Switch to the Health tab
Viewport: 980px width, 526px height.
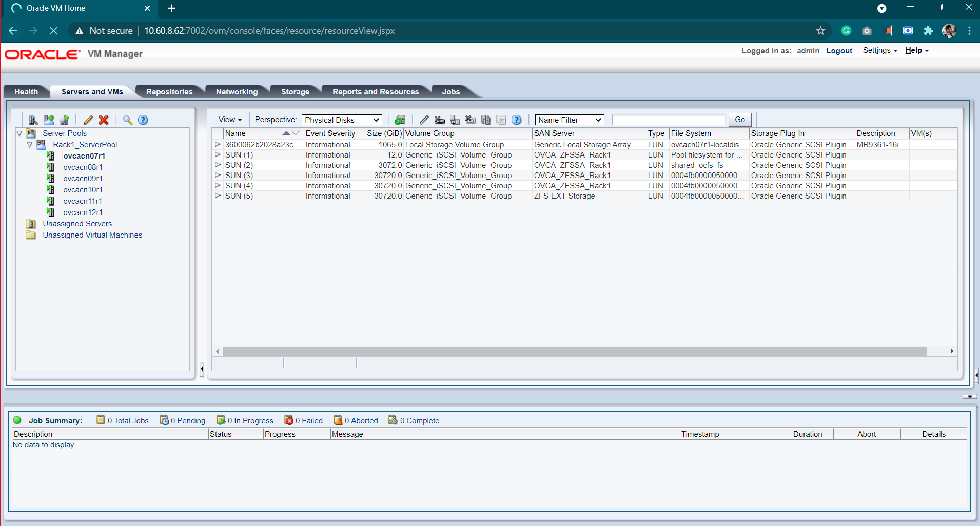tap(26, 92)
